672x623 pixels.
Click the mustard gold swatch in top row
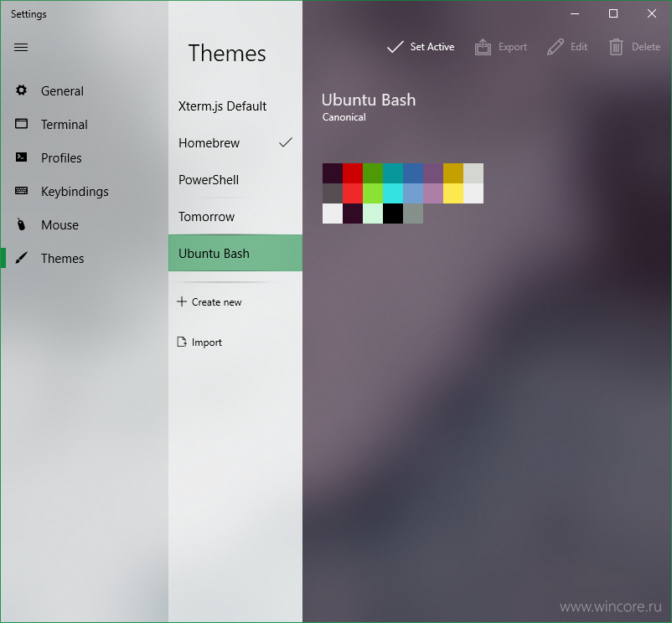click(x=453, y=173)
